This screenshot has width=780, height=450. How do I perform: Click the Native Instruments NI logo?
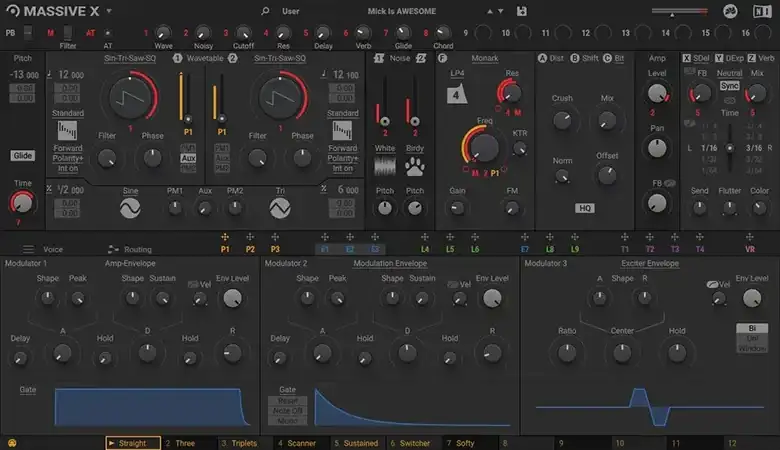pos(762,11)
